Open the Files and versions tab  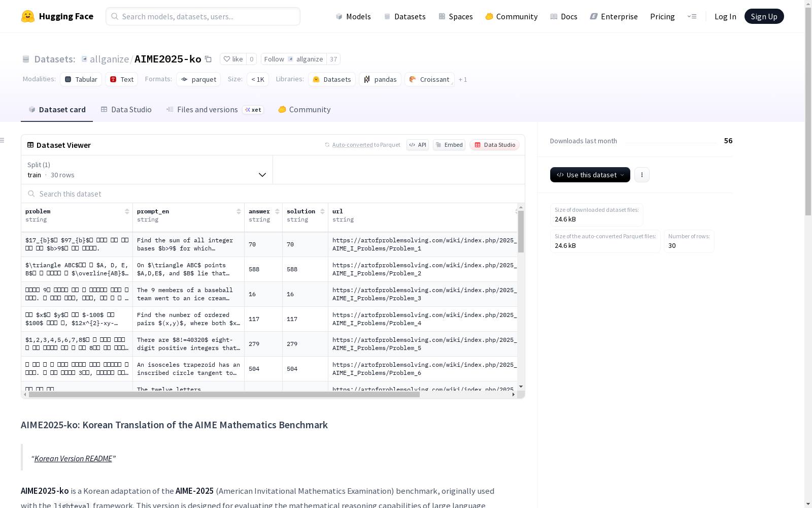pyautogui.click(x=215, y=110)
